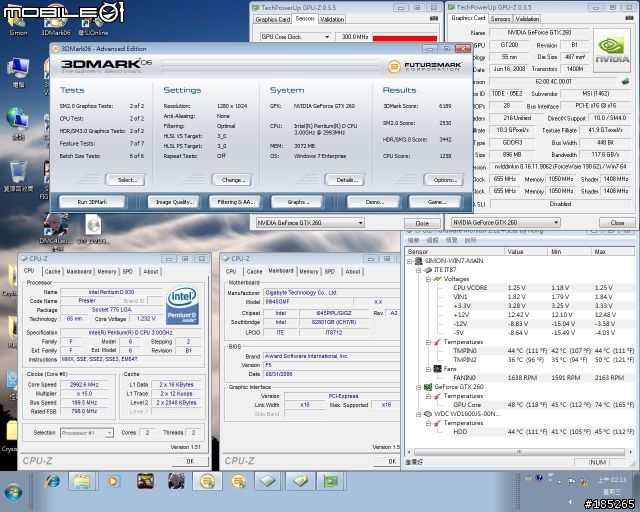Open the Windows Start orb
Screen dimensions: 640x512
coord(13,491)
